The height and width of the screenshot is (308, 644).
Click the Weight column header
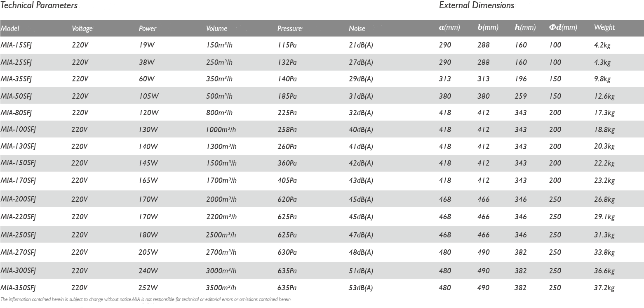click(604, 27)
